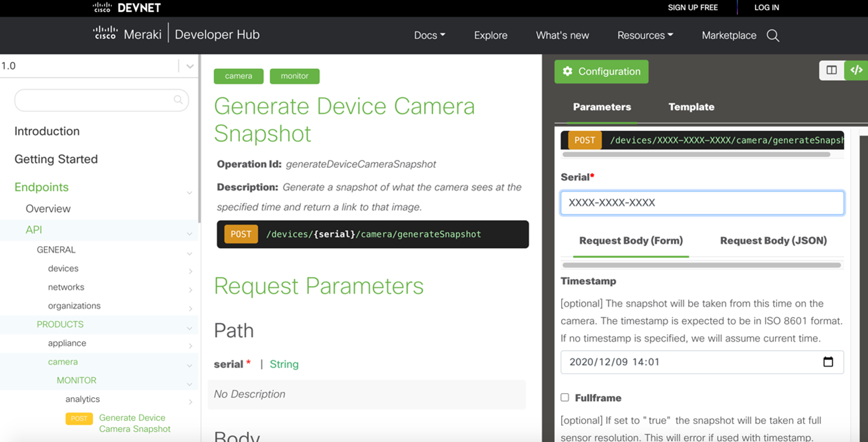This screenshot has height=442, width=868.
Task: Click the horizontal scrollbar under POST URL
Action: 695,154
